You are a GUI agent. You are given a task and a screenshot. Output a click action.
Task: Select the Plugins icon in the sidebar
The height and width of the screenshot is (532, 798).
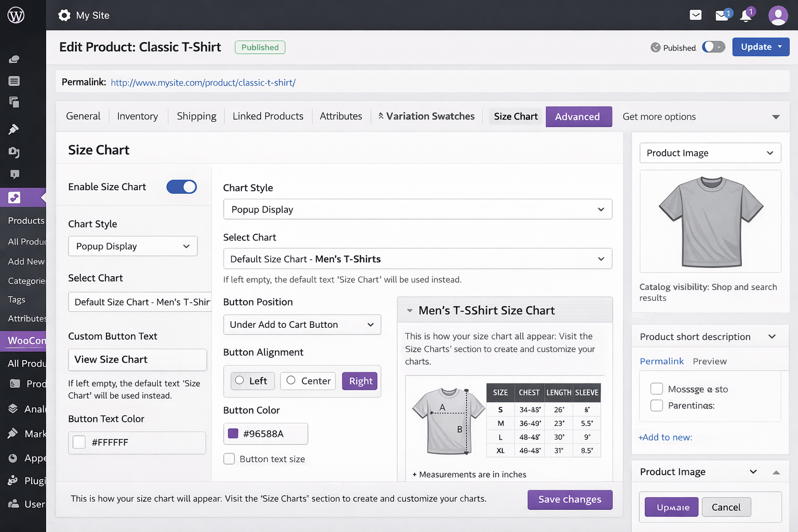pos(13,481)
